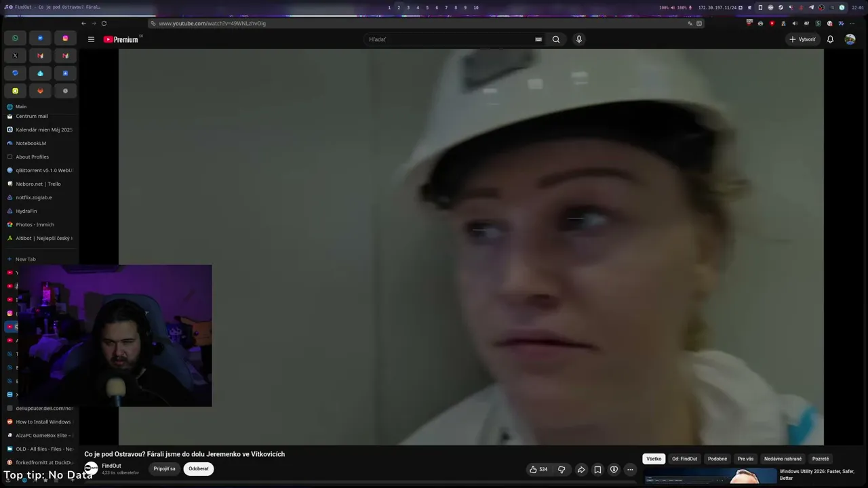Open more actions menu under video
The width and height of the screenshot is (868, 488).
point(630,469)
